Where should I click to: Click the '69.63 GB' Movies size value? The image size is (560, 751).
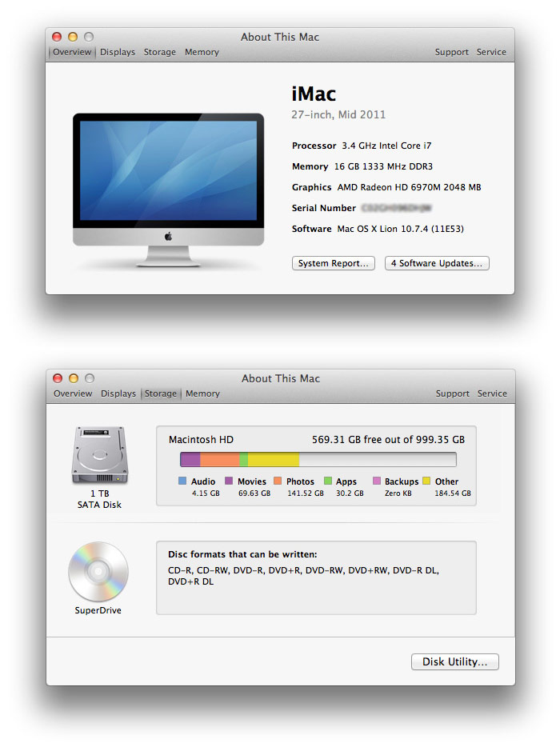coord(254,493)
